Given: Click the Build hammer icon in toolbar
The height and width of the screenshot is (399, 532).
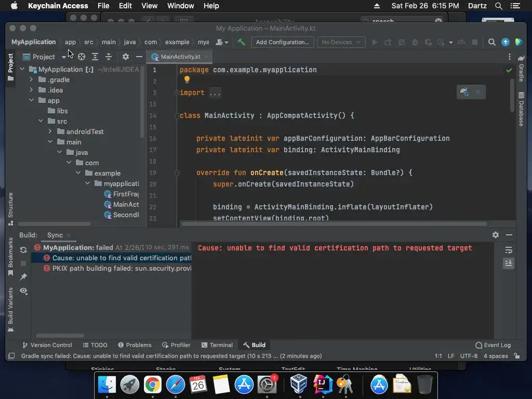Looking at the screenshot, I should click(241, 42).
